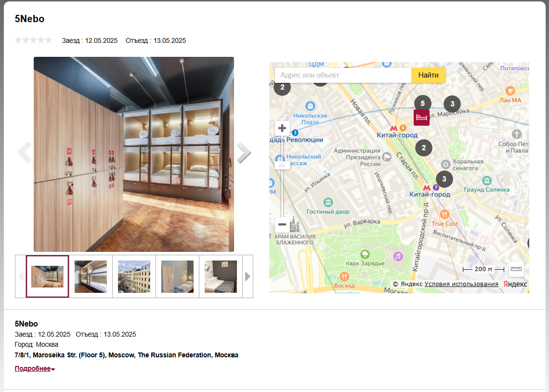Click the ул. Ильинка street label
Image resolution: width=549 pixels, height=392 pixels.
[317, 183]
